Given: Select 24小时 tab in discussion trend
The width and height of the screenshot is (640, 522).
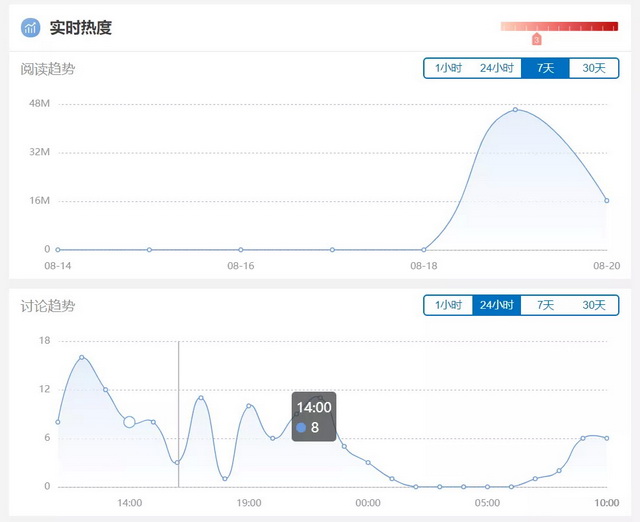Looking at the screenshot, I should tap(496, 305).
